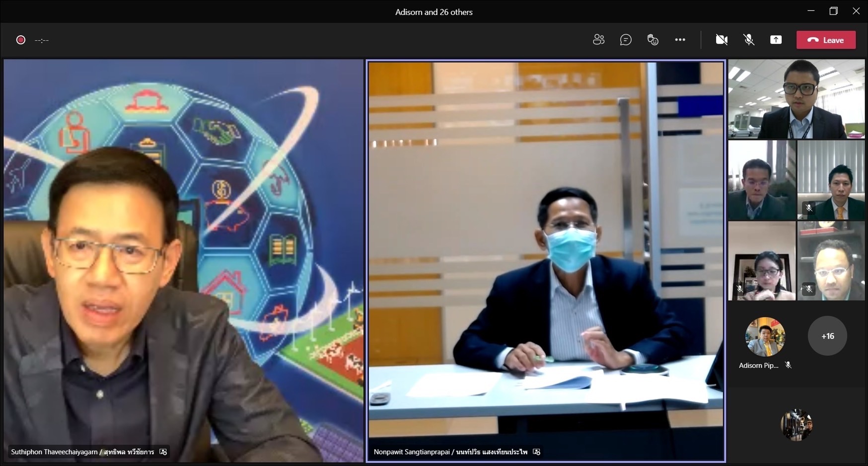The width and height of the screenshot is (868, 466).
Task: Click the red recording indicator
Action: point(21,40)
